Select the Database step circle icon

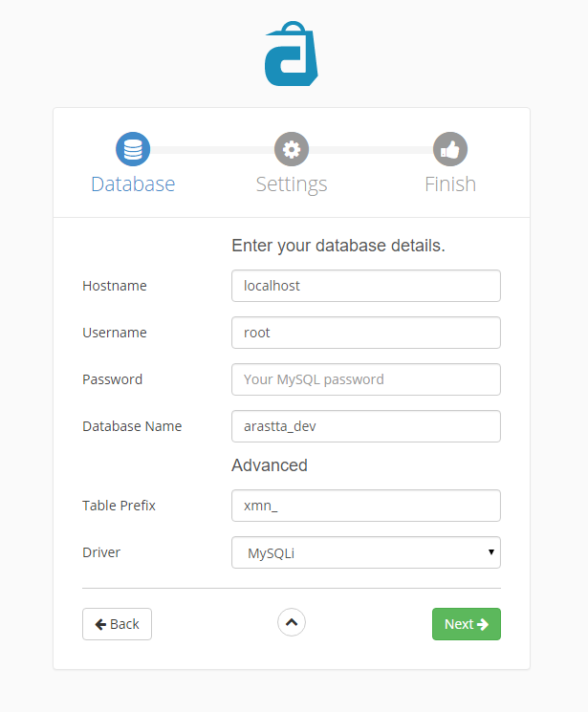(x=133, y=149)
